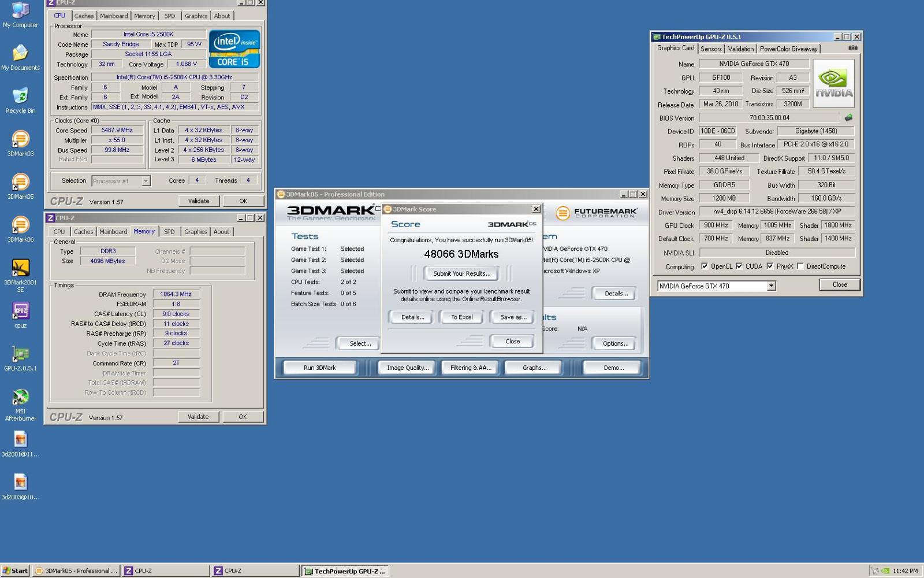
Task: Click the Bus Width 320 Bit value
Action: tap(826, 185)
